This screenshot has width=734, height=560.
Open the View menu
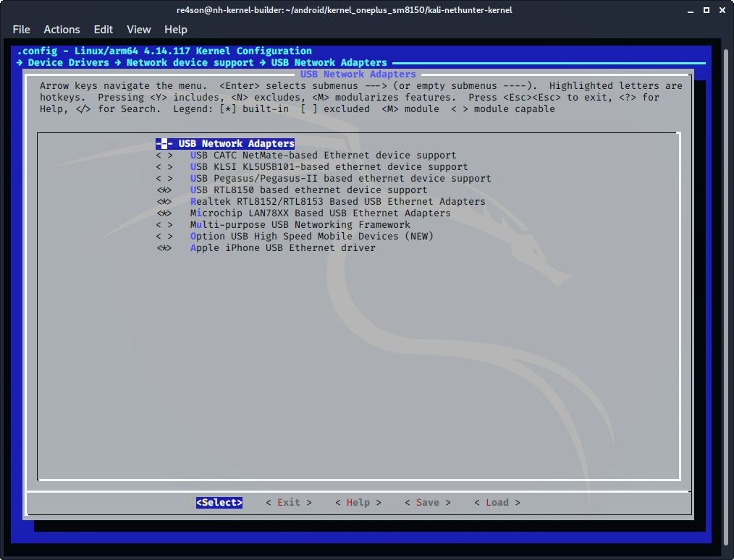click(x=138, y=30)
